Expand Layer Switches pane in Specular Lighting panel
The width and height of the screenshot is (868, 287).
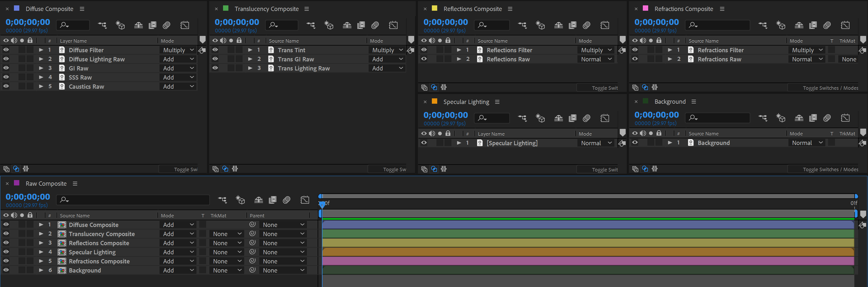424,169
